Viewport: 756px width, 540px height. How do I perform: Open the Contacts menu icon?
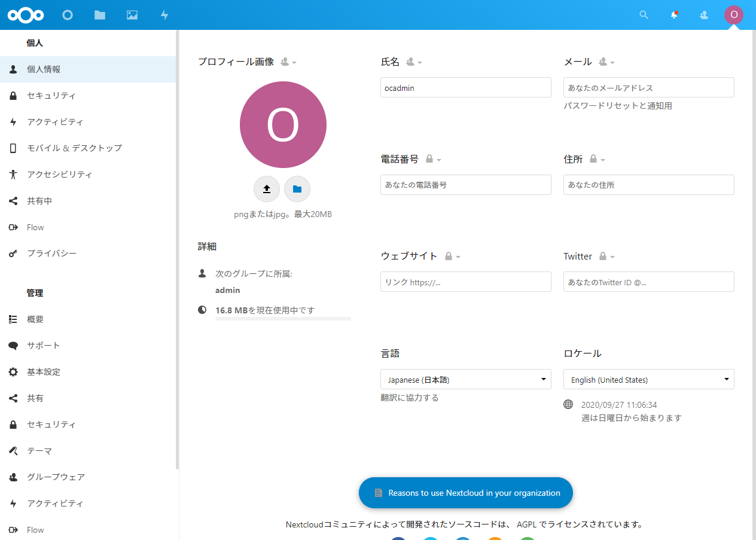coord(704,15)
